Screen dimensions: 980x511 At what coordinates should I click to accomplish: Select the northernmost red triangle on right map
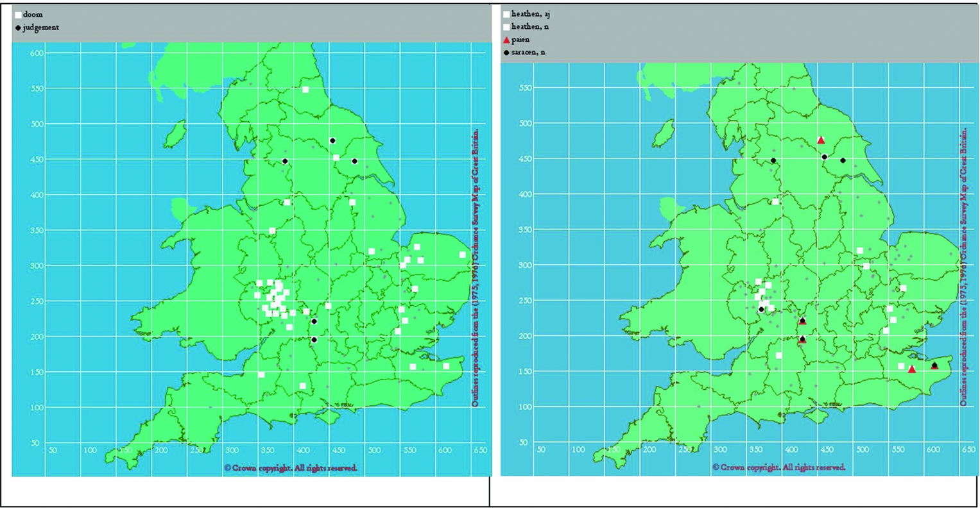(821, 140)
